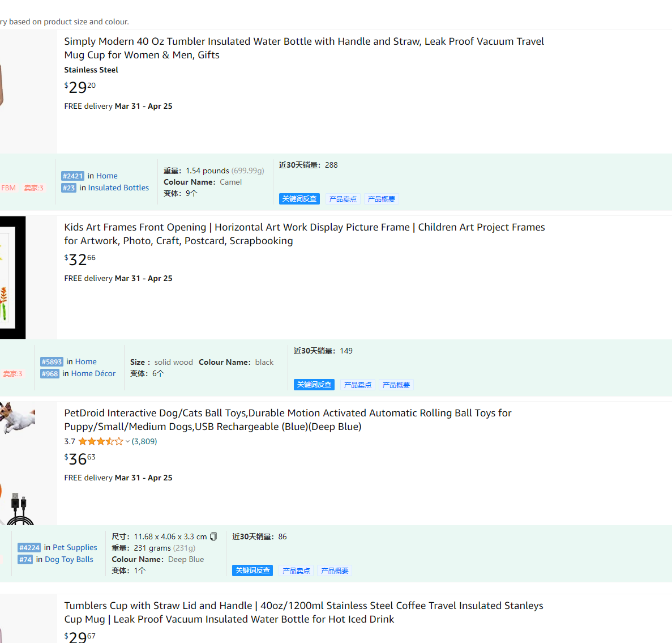
Task: Open the Simply Modern 40 Oz Tumbler title
Action: [x=304, y=48]
